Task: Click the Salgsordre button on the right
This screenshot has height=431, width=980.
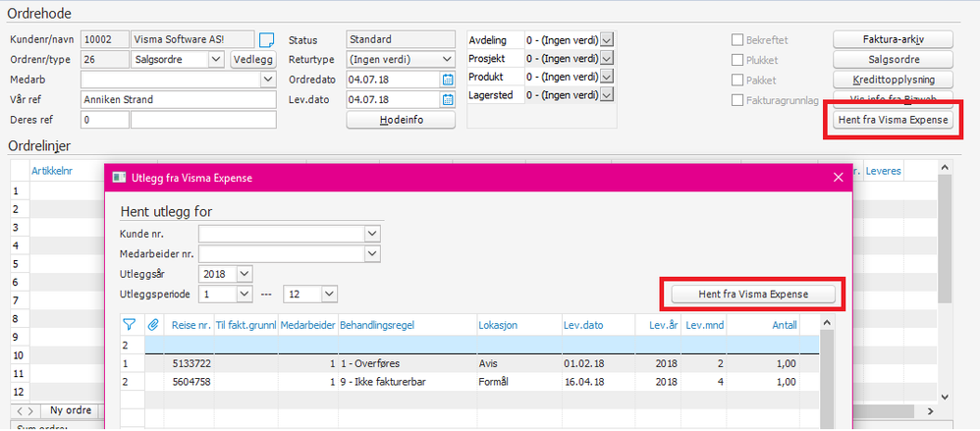Action: (893, 59)
